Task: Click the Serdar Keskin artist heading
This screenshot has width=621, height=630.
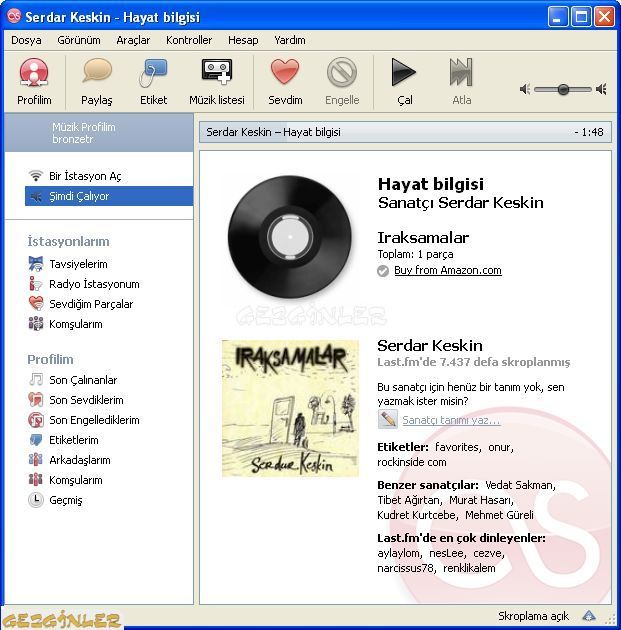Action: pos(430,346)
